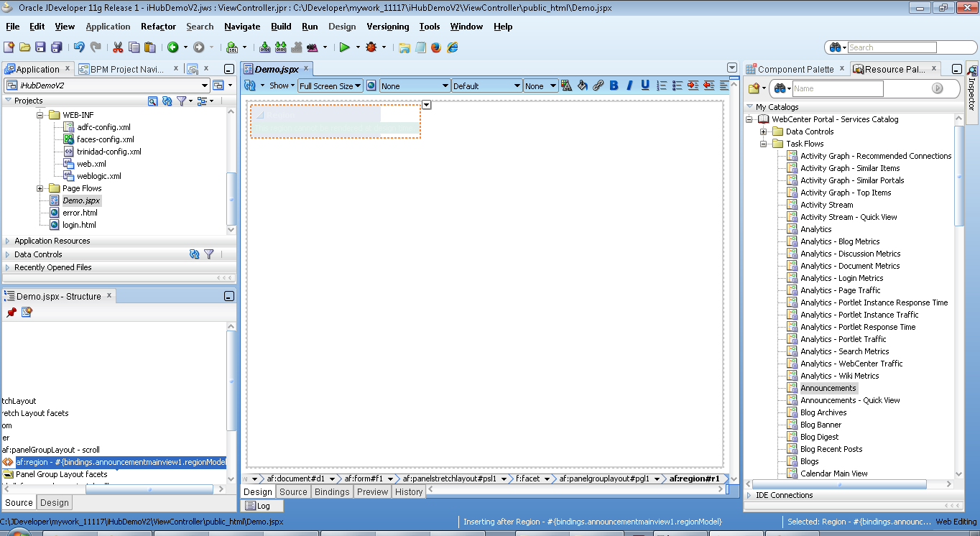Click the New file toolbar icon
The image size is (980, 536).
point(9,47)
